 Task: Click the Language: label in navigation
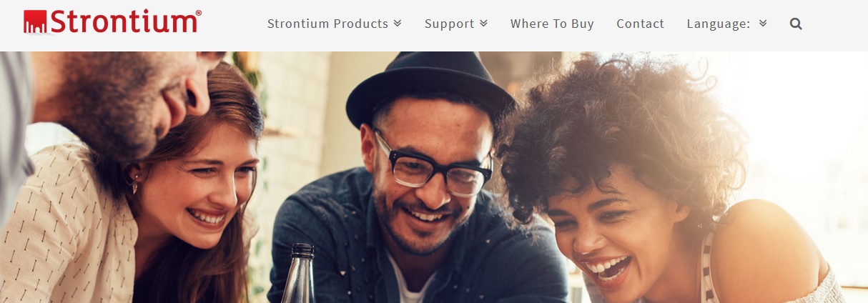click(719, 24)
